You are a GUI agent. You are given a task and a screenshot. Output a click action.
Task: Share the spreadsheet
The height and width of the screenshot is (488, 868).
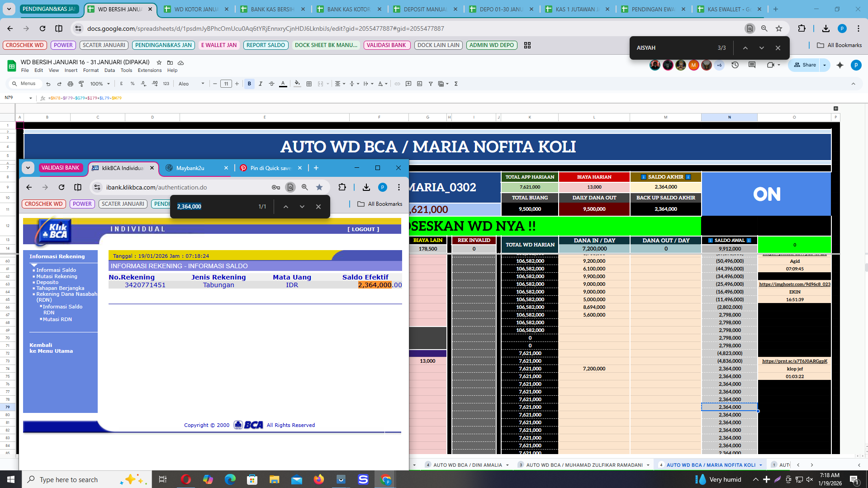(805, 65)
